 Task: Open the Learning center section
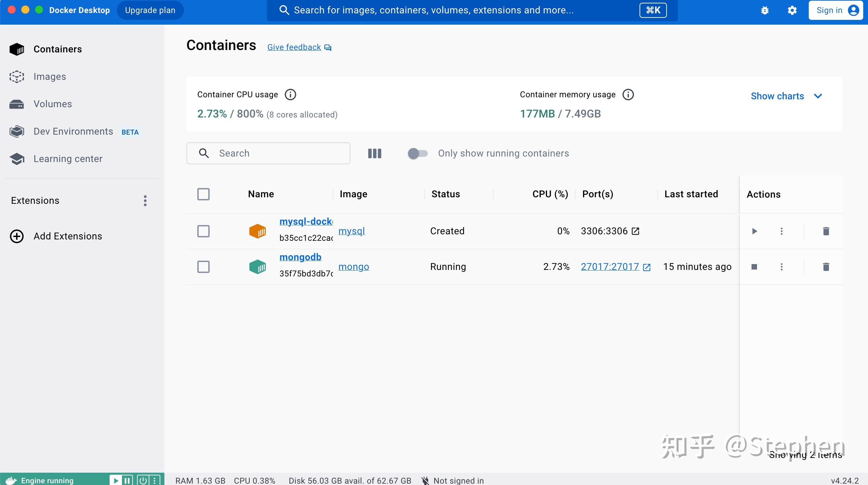pyautogui.click(x=82, y=159)
